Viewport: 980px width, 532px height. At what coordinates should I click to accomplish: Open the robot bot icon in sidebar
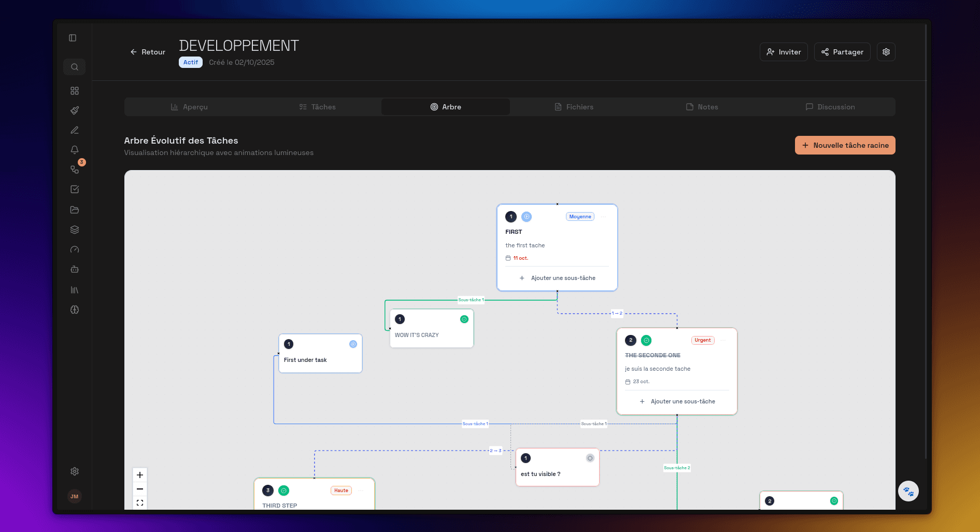coord(75,269)
